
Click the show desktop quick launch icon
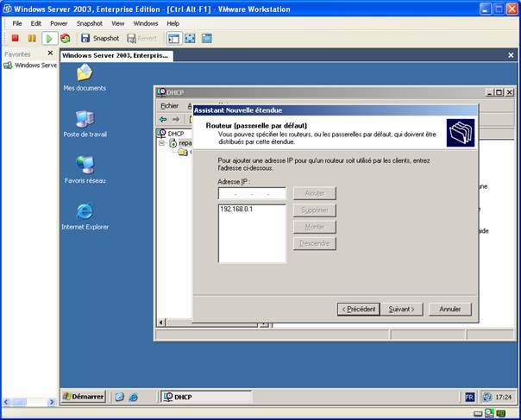(x=120, y=397)
